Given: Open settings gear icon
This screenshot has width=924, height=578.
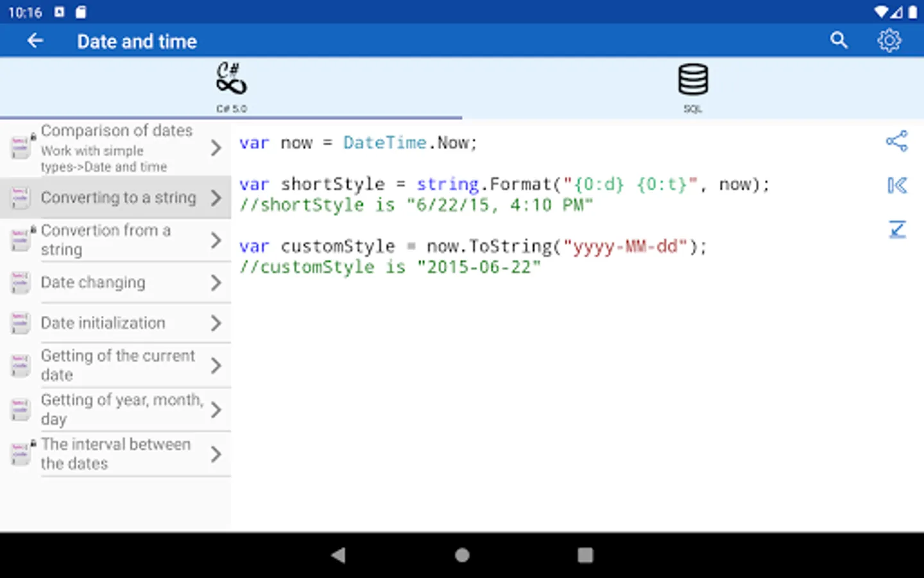Looking at the screenshot, I should [889, 40].
